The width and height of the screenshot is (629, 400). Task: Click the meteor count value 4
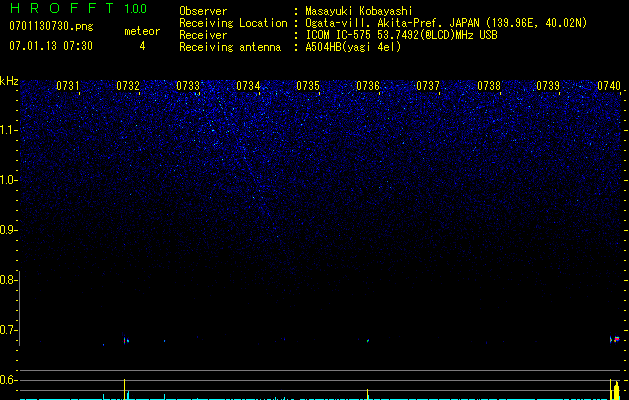[x=142, y=46]
